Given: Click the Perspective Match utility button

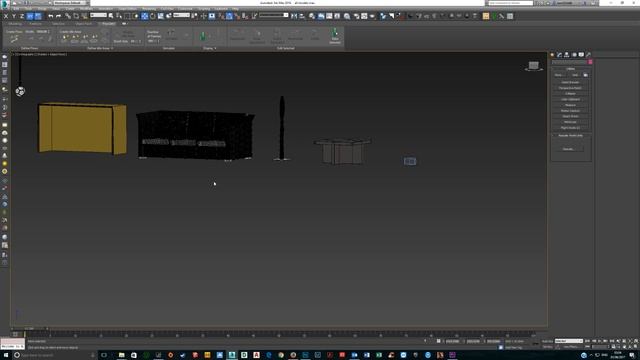Looking at the screenshot, I should [570, 88].
